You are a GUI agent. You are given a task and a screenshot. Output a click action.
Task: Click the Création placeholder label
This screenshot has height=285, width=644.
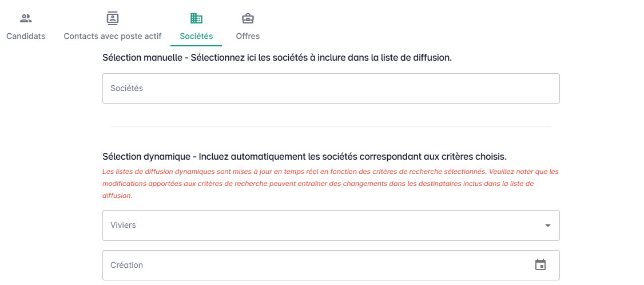[126, 265]
